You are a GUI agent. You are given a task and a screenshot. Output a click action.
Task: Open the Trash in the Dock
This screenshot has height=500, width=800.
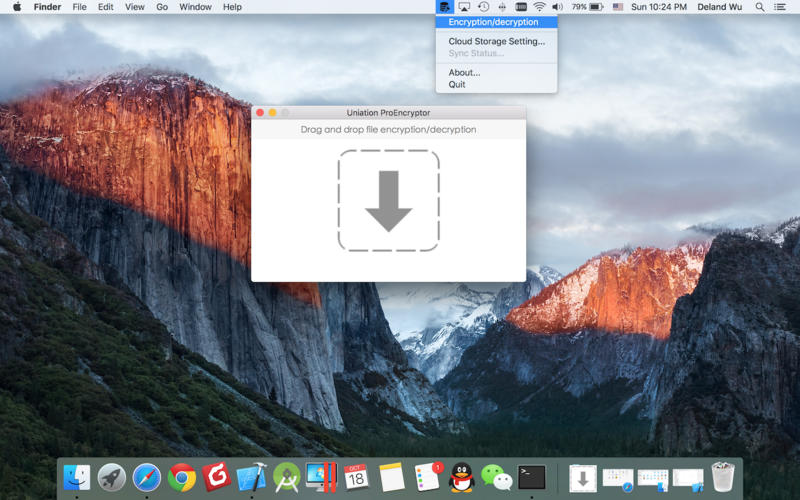coord(722,477)
